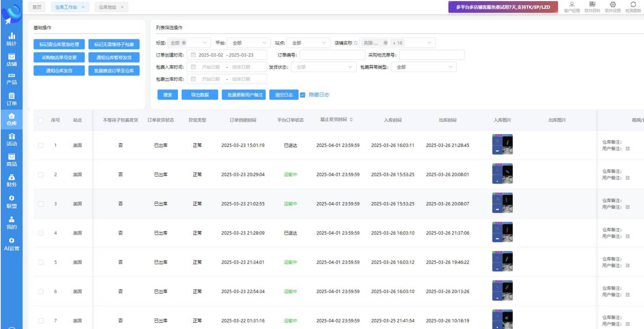Open the 发货状态 dropdown
Screen dimensions: 644x329
coord(323,67)
